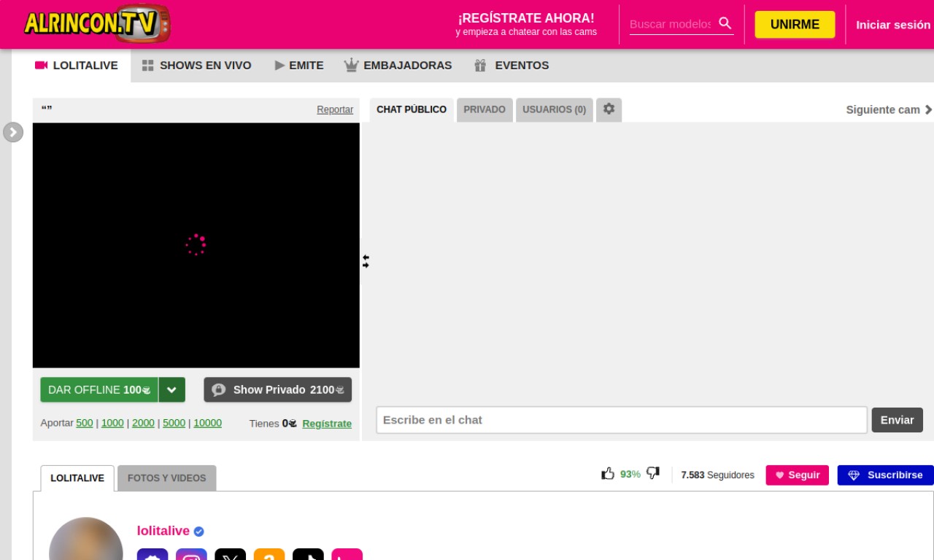Screen dimensions: 934x560
Task: Click the Dar Offline 100 button
Action: [99, 390]
